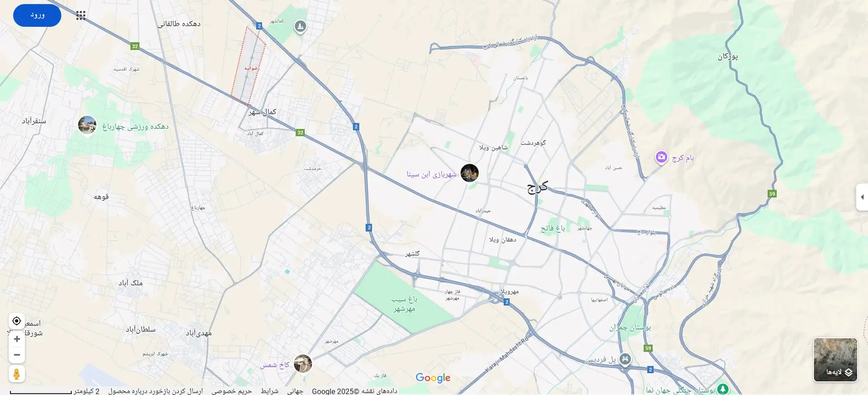The height and width of the screenshot is (395, 868).
Task: Click the monument marker near کمالشهر
Action: (300, 26)
